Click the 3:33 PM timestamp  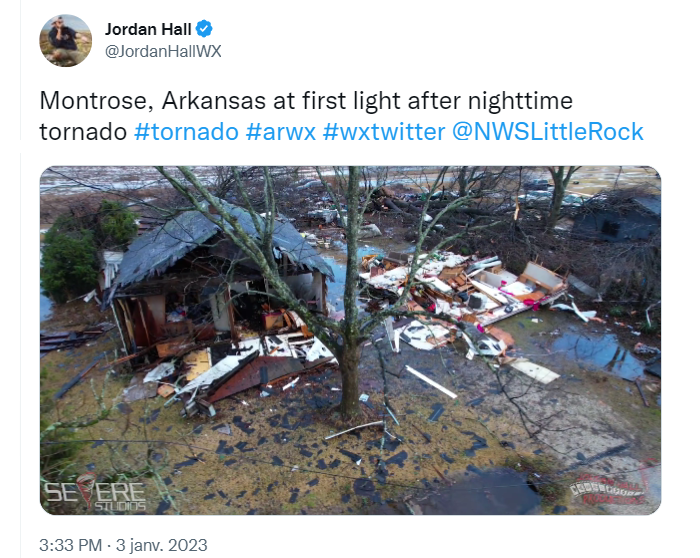point(71,545)
